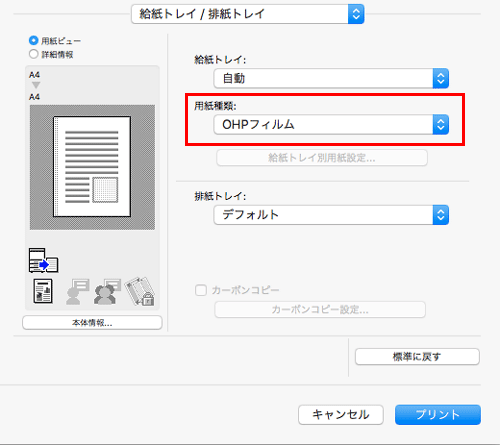Select the 詳細情報 radio button
Viewport: 500px width, 445px height.
(x=33, y=54)
